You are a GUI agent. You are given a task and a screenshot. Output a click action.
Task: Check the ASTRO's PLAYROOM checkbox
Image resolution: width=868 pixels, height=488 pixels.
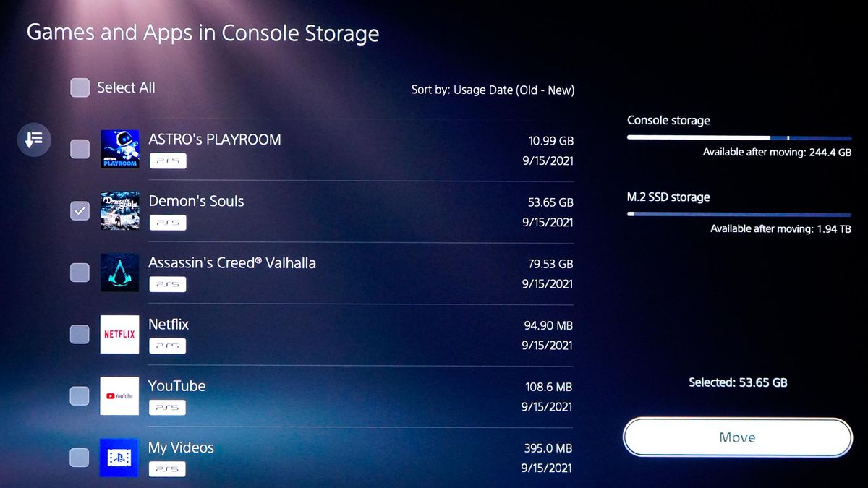(x=80, y=149)
